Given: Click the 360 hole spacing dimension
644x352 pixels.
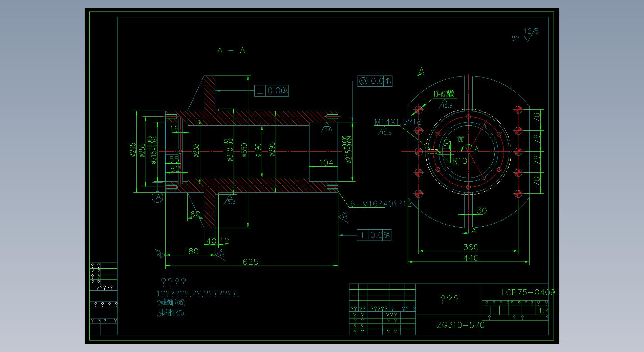Looking at the screenshot, I should pos(471,247).
